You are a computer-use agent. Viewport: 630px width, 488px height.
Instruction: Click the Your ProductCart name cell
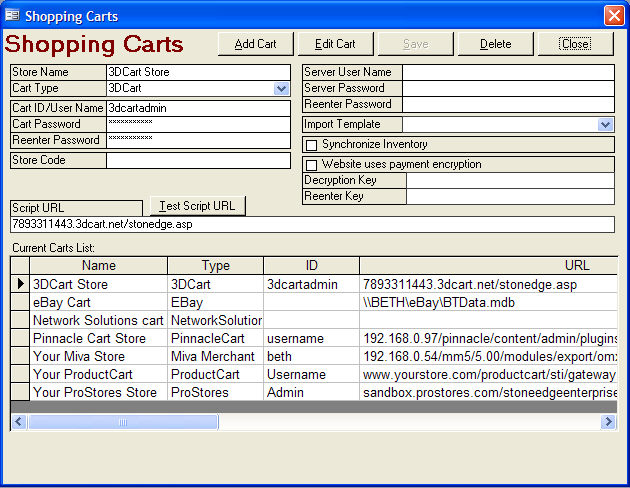pos(98,374)
